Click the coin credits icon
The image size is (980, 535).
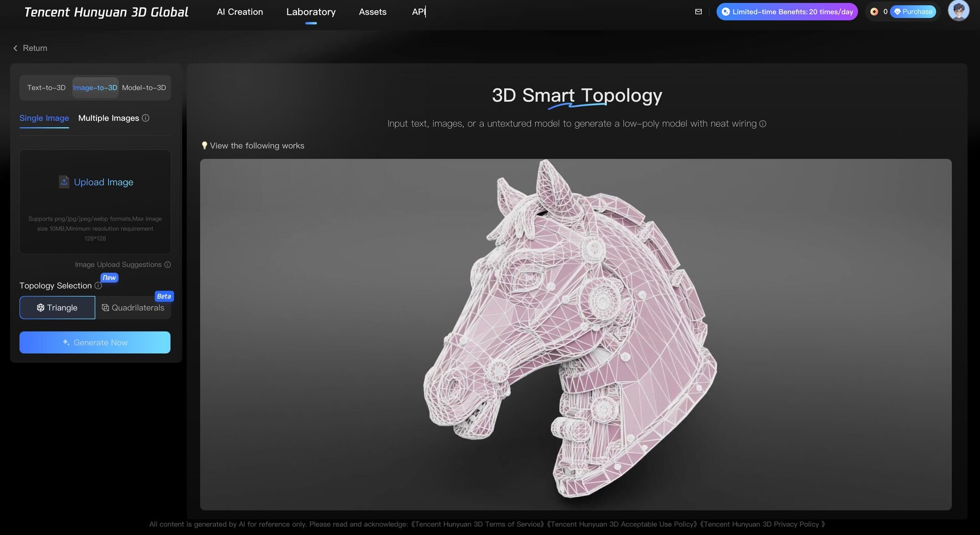[x=874, y=12]
